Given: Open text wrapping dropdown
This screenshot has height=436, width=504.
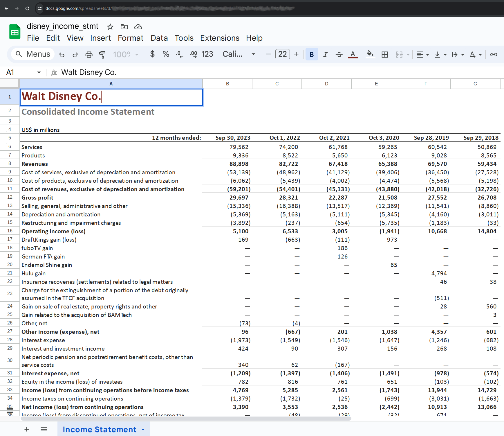Looking at the screenshot, I should pyautogui.click(x=458, y=54).
